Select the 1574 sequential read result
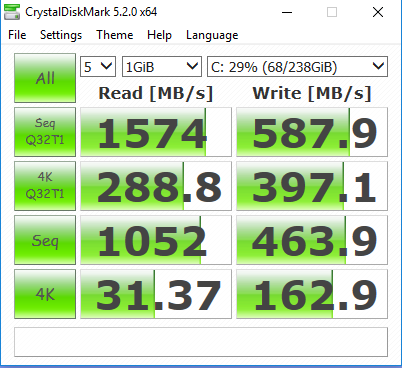This screenshot has height=368, width=402. pos(156,132)
